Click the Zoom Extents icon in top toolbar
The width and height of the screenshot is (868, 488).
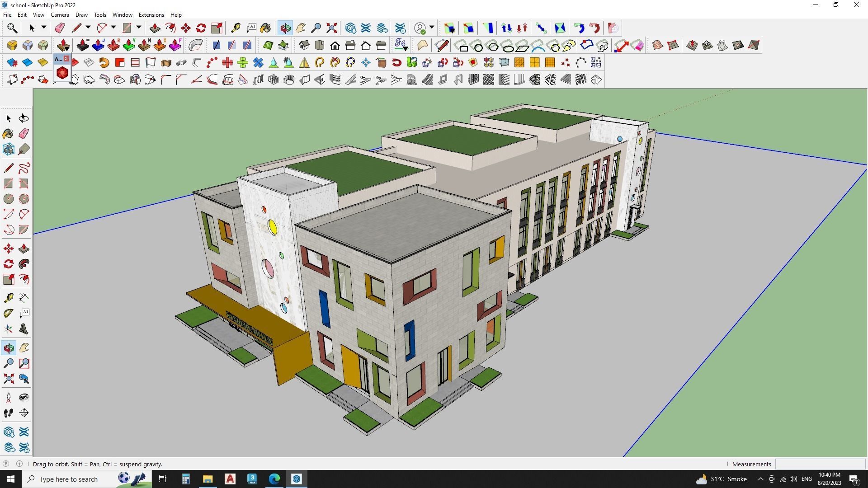pos(332,28)
